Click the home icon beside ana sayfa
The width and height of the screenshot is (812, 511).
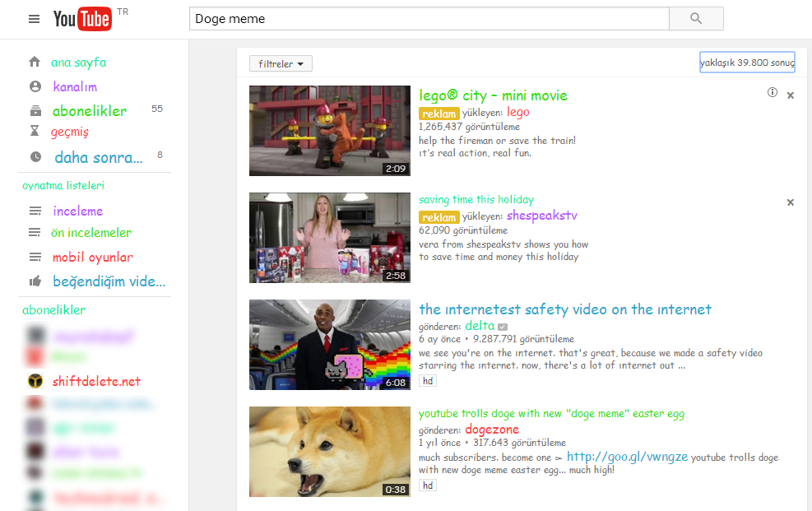(x=35, y=63)
